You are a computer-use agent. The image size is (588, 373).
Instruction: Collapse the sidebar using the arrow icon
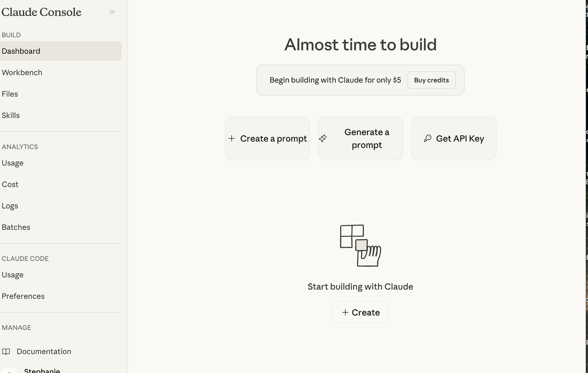tap(113, 12)
